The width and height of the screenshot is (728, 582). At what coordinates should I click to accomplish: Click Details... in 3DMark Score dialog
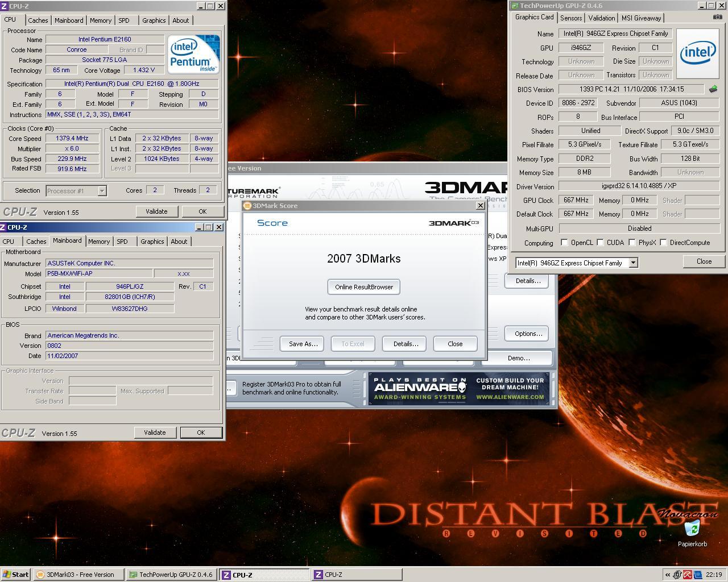(406, 344)
